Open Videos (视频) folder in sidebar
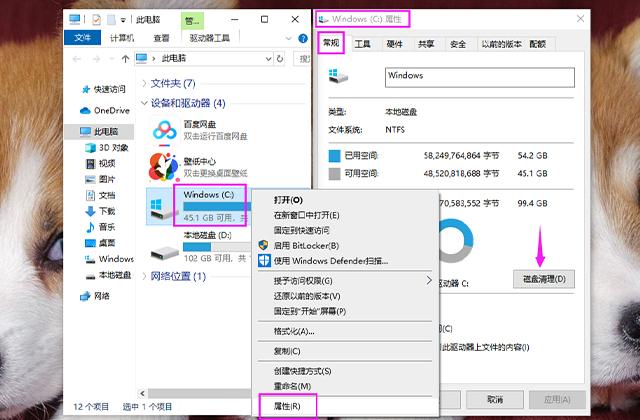Viewport: 640px width, 420px height. point(100,164)
